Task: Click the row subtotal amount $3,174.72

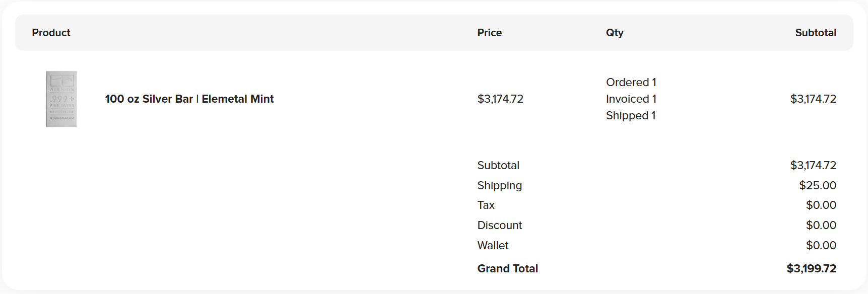Action: [x=813, y=99]
